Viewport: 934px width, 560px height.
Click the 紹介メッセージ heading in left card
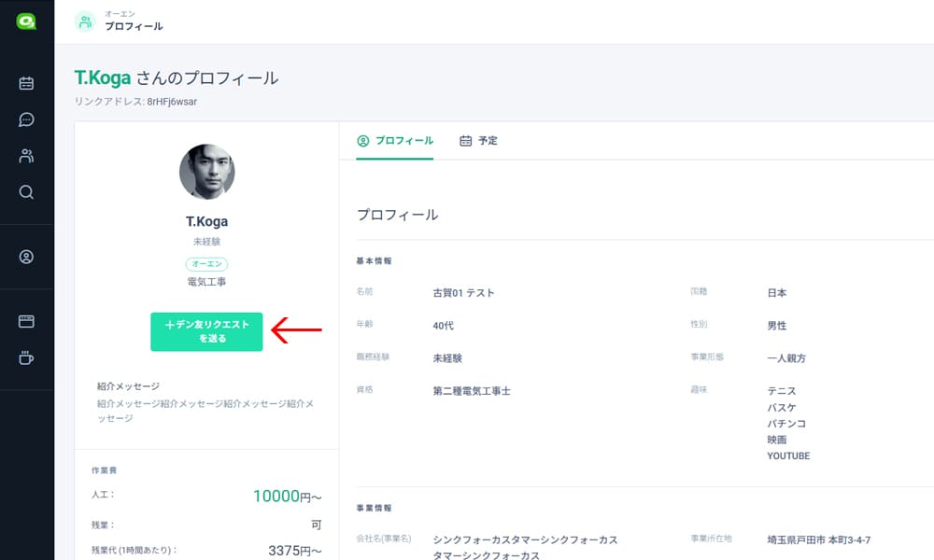tap(129, 386)
